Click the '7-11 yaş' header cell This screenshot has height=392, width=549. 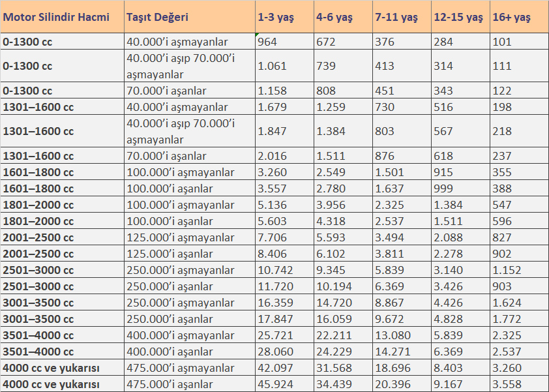(401, 17)
